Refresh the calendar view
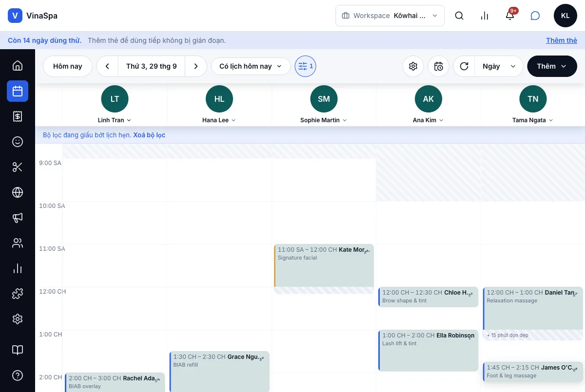This screenshot has height=392, width=585. (x=464, y=66)
